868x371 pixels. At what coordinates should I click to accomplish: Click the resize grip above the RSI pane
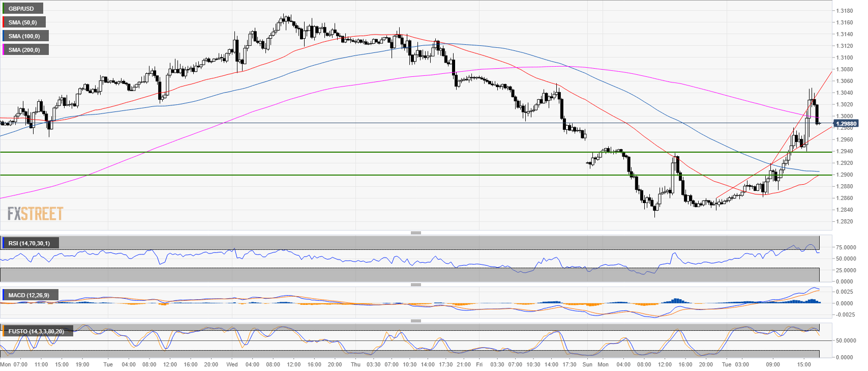click(415, 233)
